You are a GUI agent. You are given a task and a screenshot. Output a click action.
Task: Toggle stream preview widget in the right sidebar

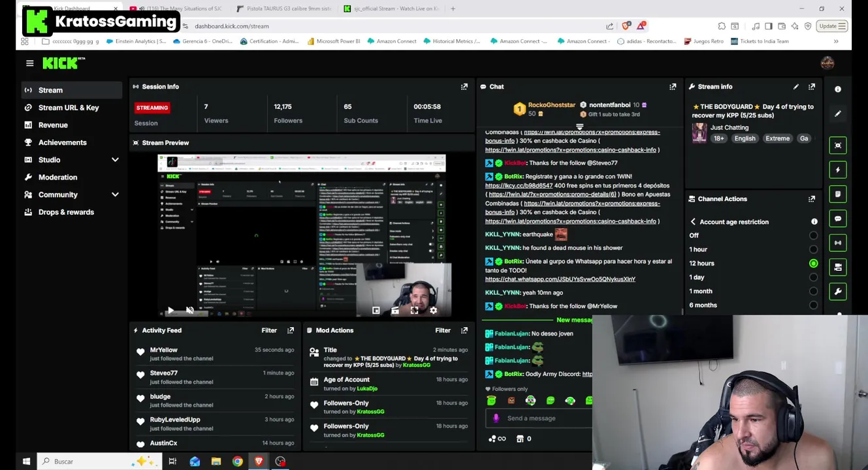pyautogui.click(x=838, y=145)
